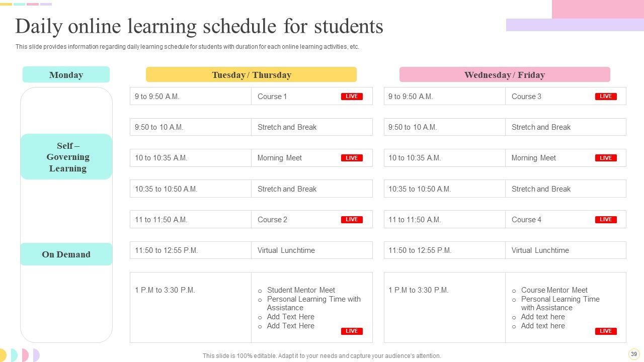644x362 pixels.
Task: Select '9 to 9:50 A.M.' cell under Wednesday/Friday
Action: (444, 97)
